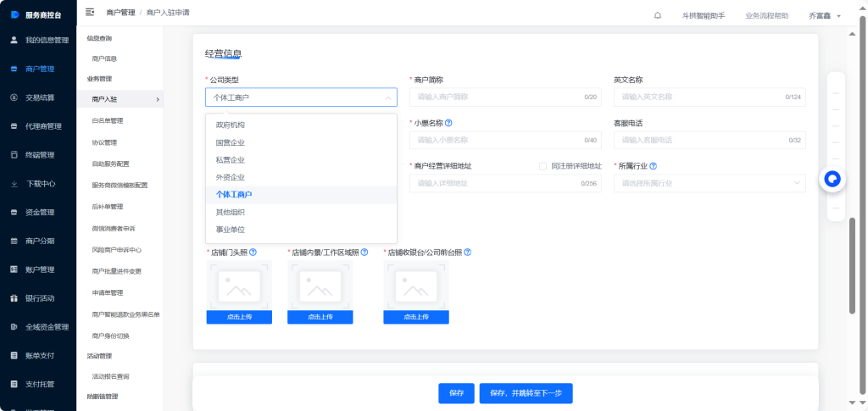This screenshot has height=411, width=868.
Task: Open 风险商户申诉中心 in the submenu
Action: pyautogui.click(x=117, y=250)
